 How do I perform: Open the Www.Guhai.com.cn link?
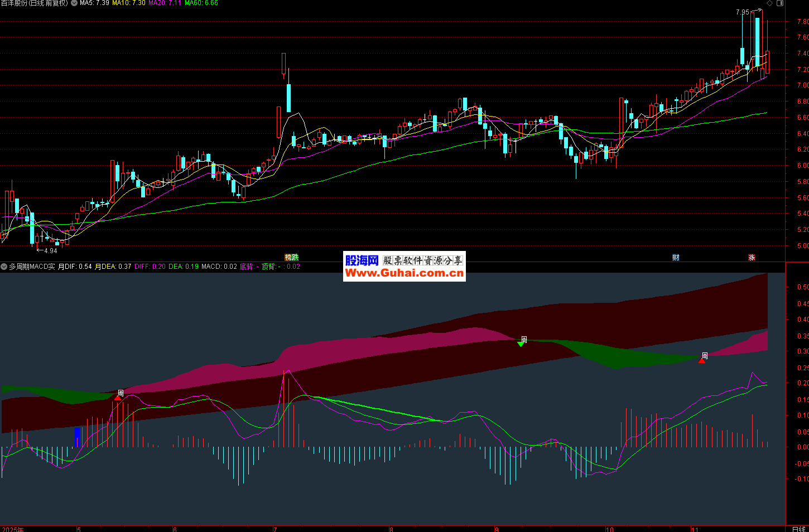click(x=404, y=273)
